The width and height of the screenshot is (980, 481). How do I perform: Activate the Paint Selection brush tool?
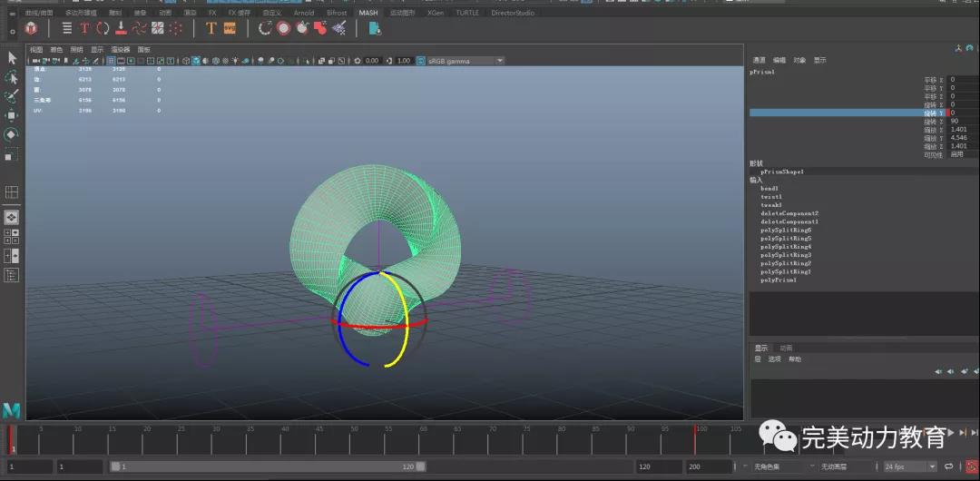12,97
